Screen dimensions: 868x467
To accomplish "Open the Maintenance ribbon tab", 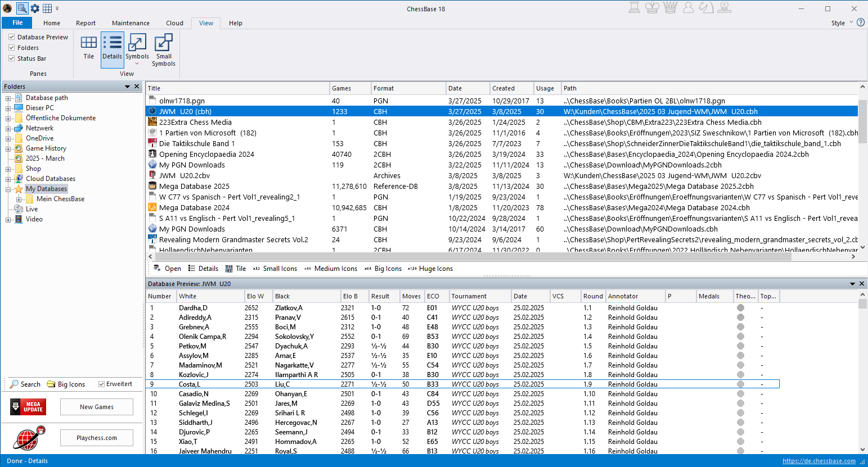I will point(131,23).
